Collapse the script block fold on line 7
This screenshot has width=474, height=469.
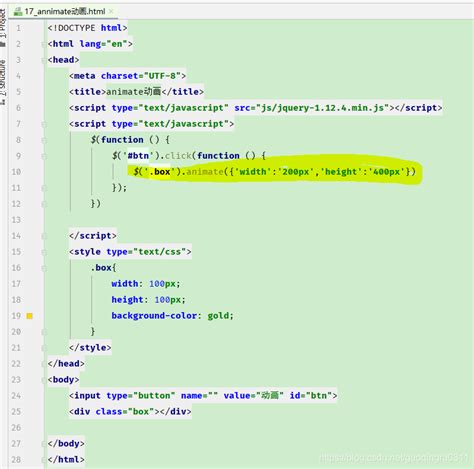pos(44,124)
